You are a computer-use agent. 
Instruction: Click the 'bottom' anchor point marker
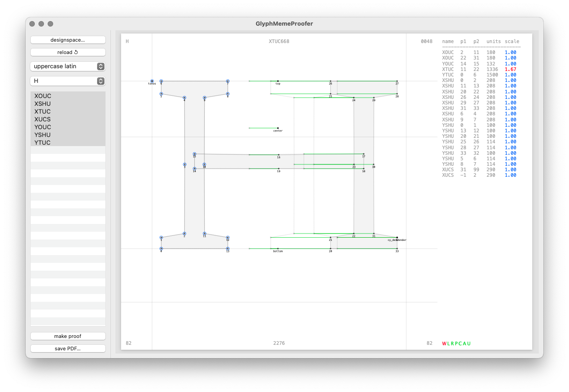pyautogui.click(x=278, y=249)
